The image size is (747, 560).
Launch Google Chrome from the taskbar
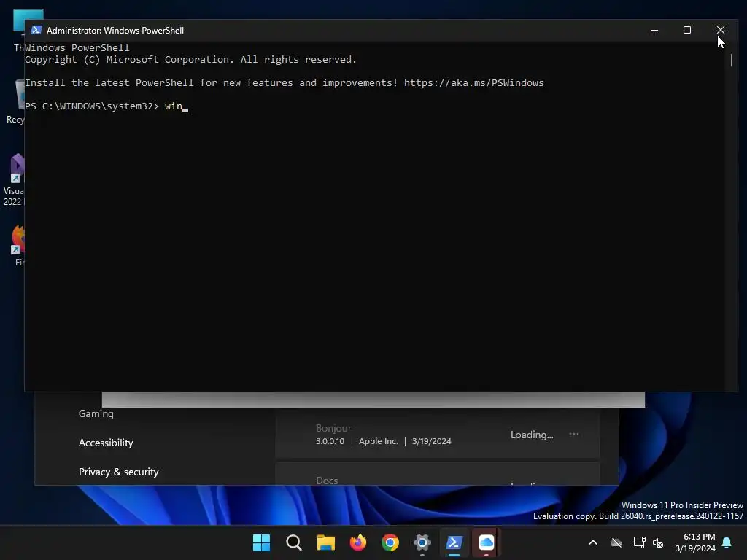pyautogui.click(x=390, y=542)
